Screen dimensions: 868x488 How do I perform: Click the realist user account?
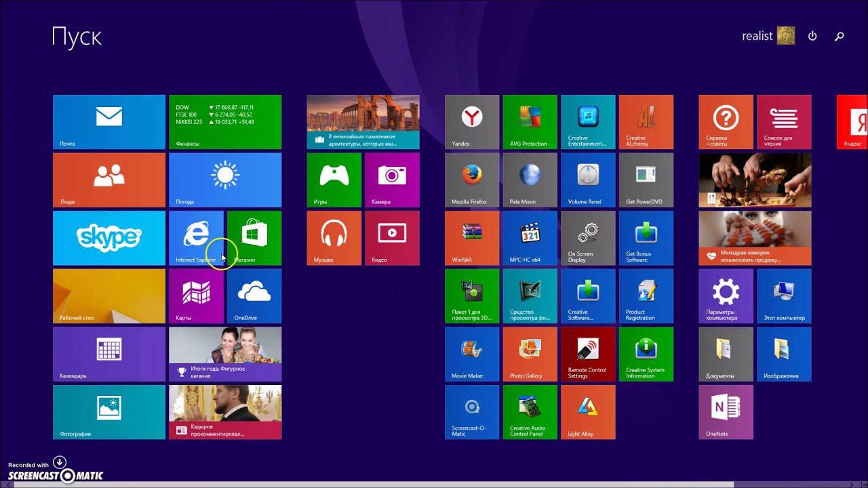tap(768, 36)
